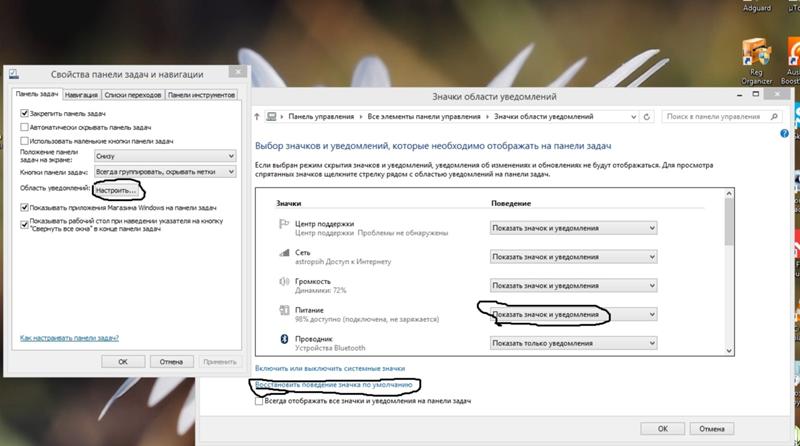Viewport: 800px width, 446px height.
Task: Enable 'Использовать маленькие кнопки панели задач'
Action: pyautogui.click(x=24, y=141)
